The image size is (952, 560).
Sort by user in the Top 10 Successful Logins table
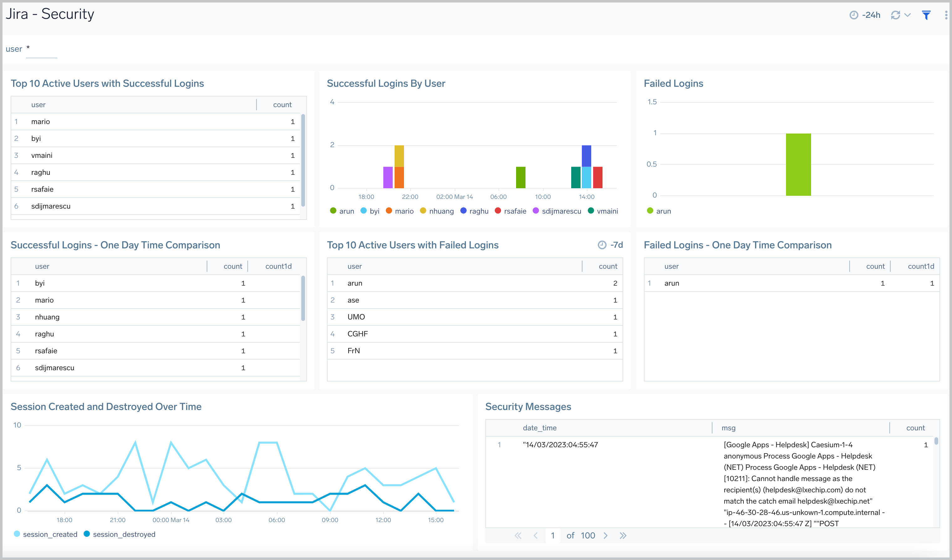(38, 105)
